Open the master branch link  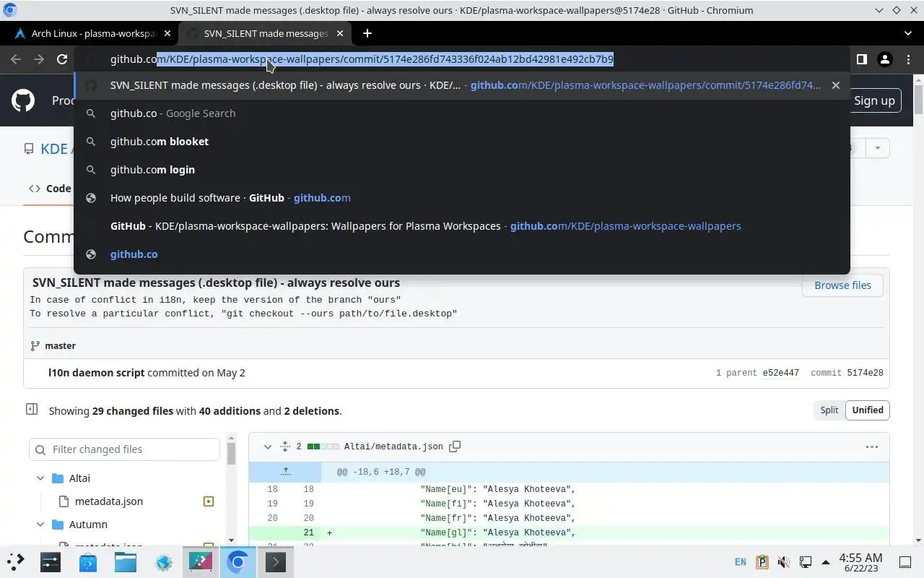pyautogui.click(x=60, y=346)
